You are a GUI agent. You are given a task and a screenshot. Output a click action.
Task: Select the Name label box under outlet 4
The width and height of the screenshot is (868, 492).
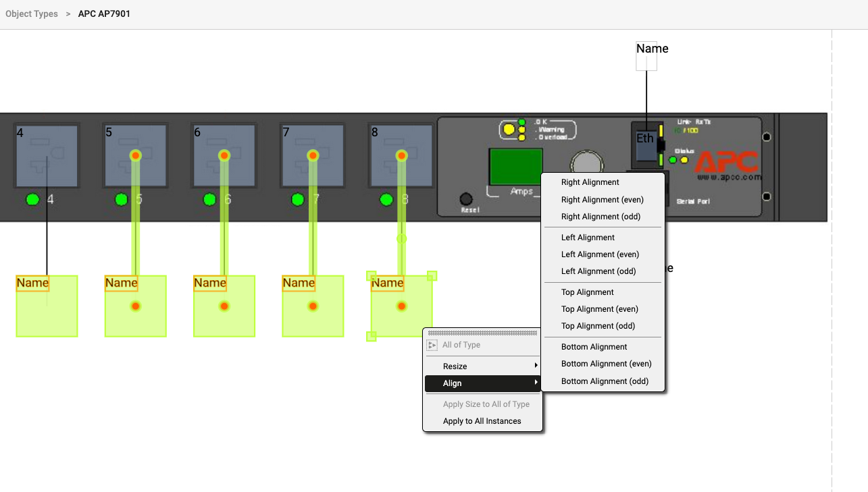[x=32, y=283]
